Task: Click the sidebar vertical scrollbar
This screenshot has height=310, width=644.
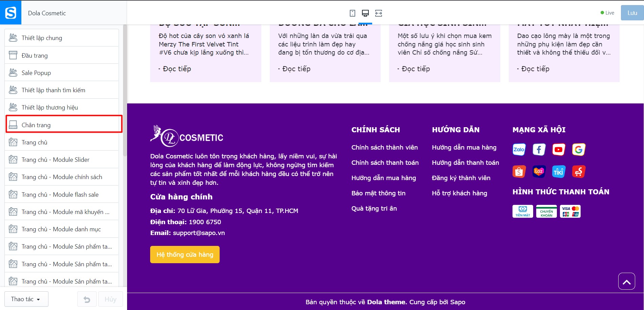Action: point(125,90)
